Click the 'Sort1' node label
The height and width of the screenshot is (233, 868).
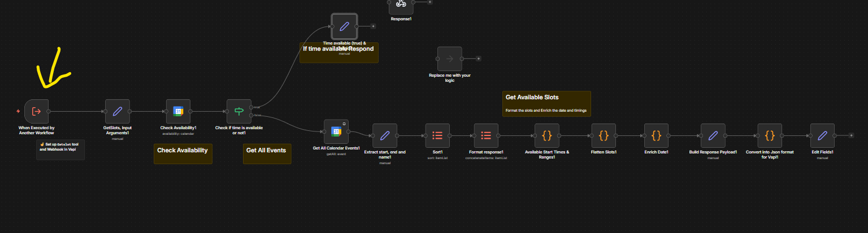(437, 152)
